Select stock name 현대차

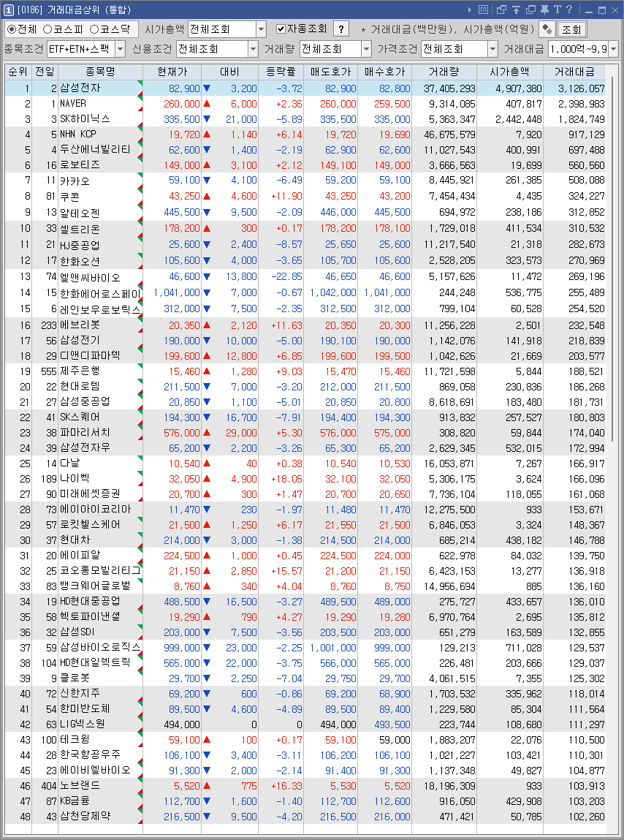pyautogui.click(x=75, y=540)
